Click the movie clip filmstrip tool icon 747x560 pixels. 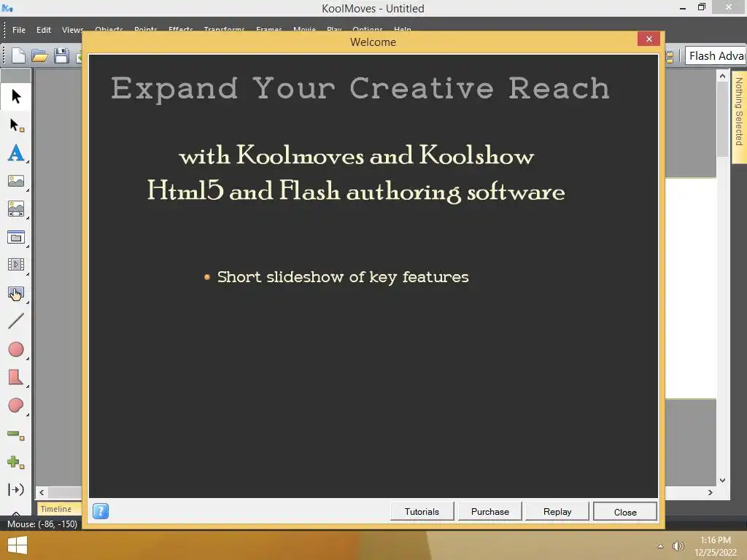(x=16, y=264)
